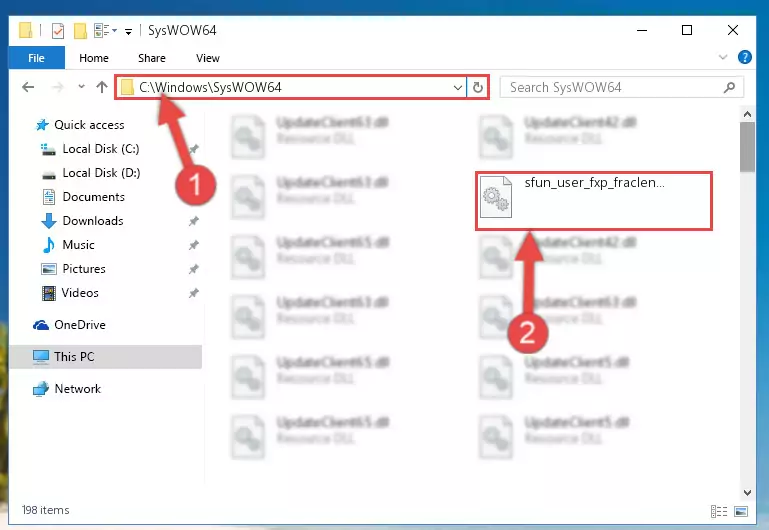Open the File menu tab
The image size is (769, 530).
click(36, 58)
